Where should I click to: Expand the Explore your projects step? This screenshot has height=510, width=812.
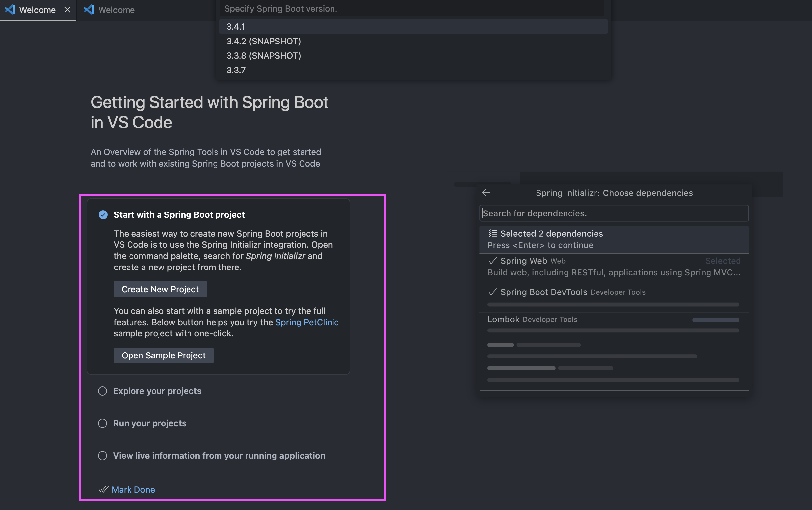[157, 391]
